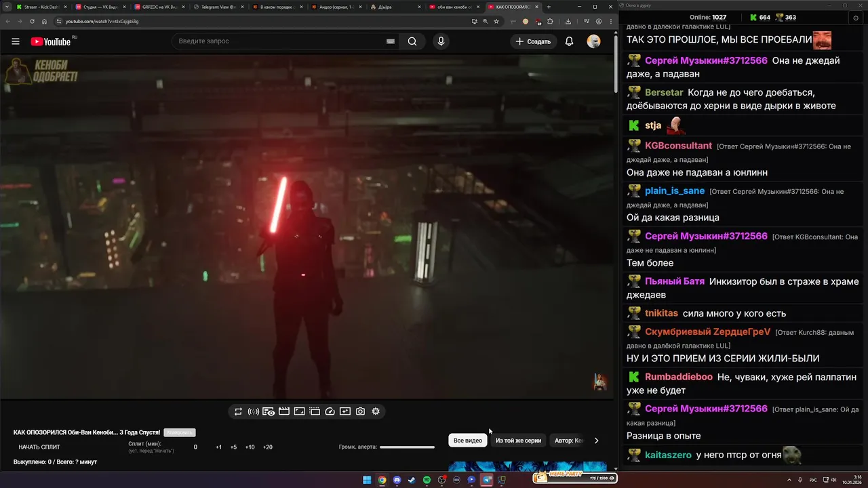Go back in Chrome
868x488 pixels.
coord(7,21)
